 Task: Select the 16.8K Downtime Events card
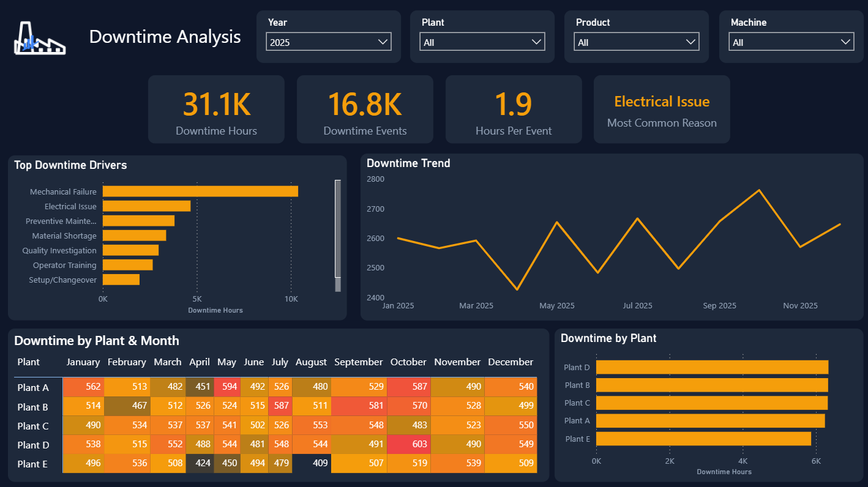365,110
